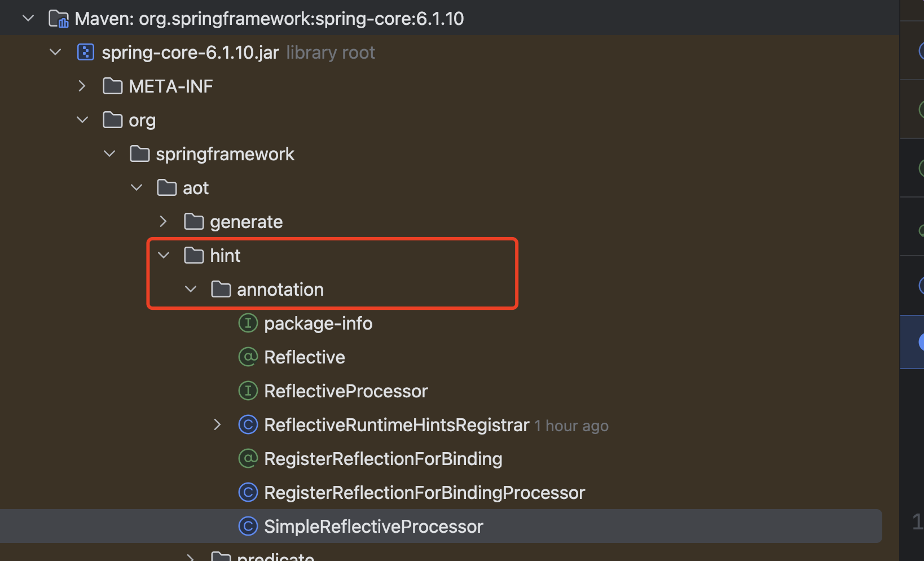The image size is (924, 561).
Task: Select the org folder label
Action: tap(142, 121)
